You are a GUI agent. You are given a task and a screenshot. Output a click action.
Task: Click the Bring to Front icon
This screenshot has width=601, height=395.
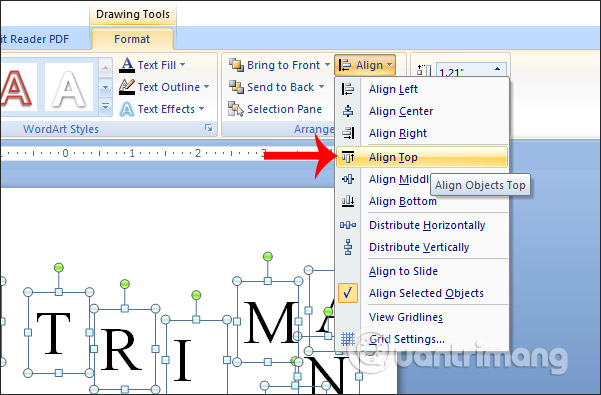[236, 65]
